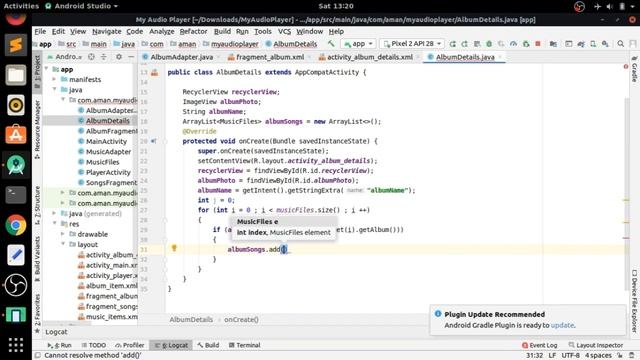The width and height of the screenshot is (640, 360).
Task: Click the yellow intention lightbulb on line 31
Action: [x=174, y=248]
